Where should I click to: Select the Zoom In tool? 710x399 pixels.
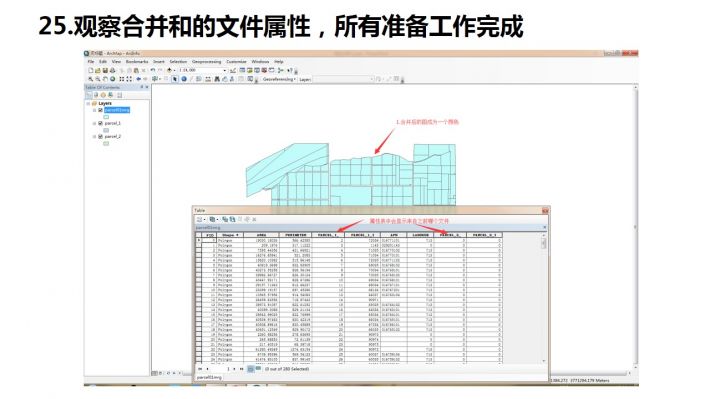[x=90, y=79]
